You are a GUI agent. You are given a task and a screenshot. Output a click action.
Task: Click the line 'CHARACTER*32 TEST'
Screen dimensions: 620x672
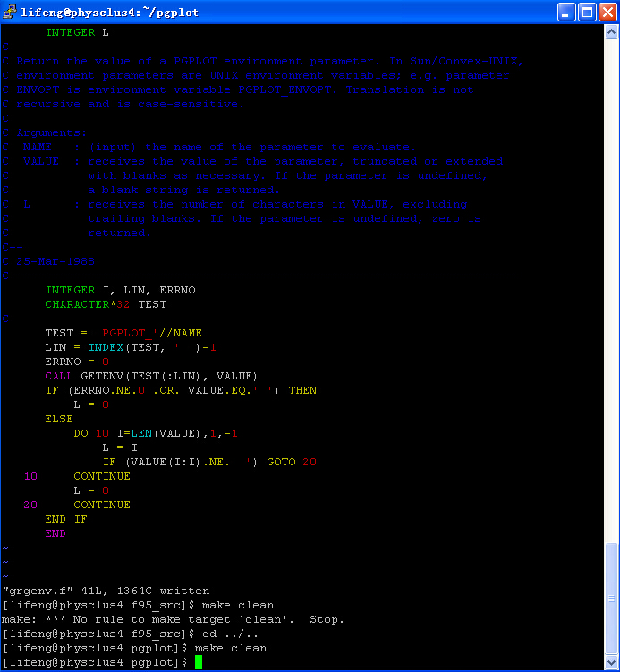point(106,304)
